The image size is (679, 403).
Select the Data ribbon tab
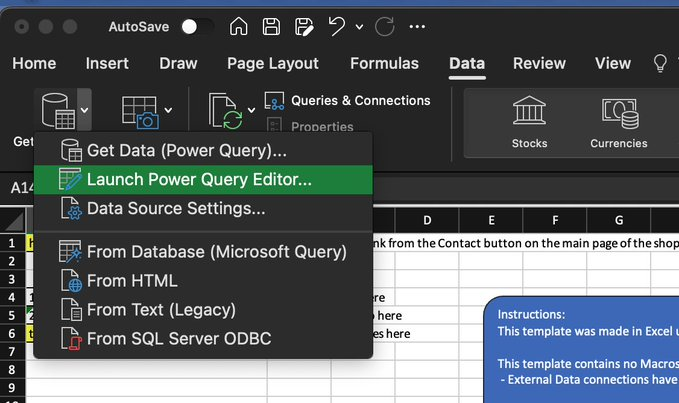coord(467,64)
